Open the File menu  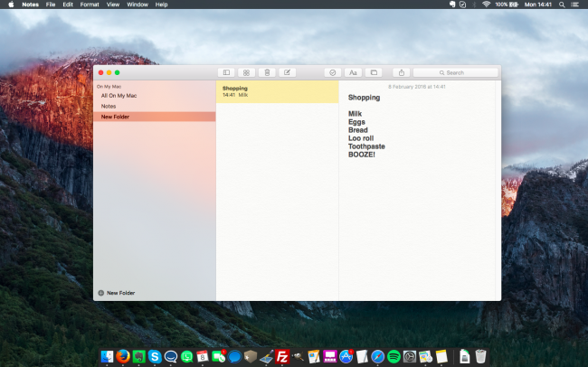[51, 5]
